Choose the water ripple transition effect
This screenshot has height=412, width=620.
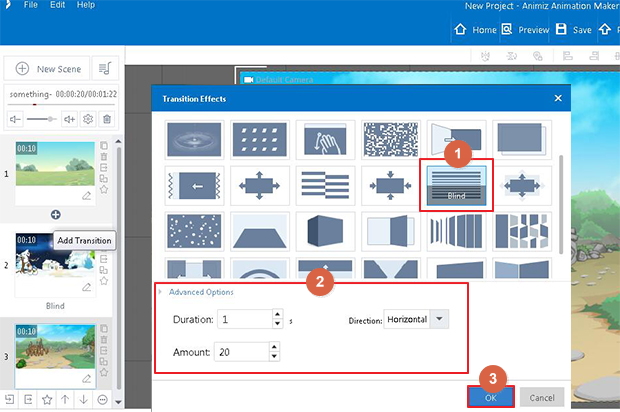click(x=194, y=139)
